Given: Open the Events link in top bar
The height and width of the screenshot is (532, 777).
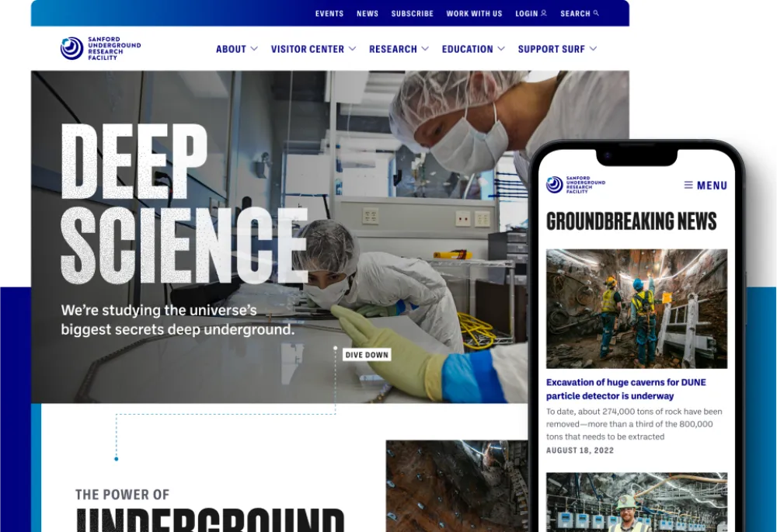Looking at the screenshot, I should coord(329,13).
